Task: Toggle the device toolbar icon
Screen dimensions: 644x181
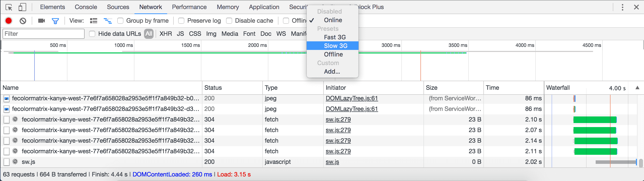Action: pos(22,7)
